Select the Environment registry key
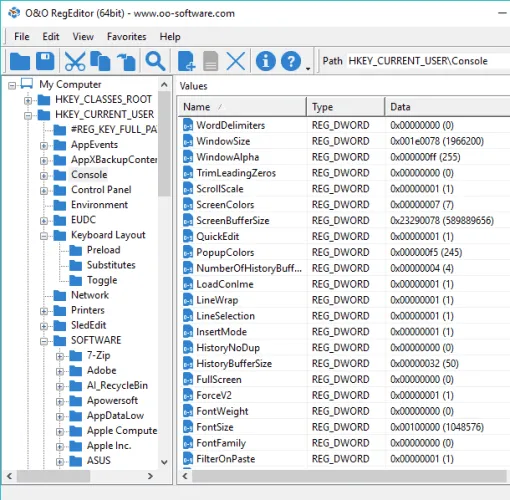The height and width of the screenshot is (500, 510). tap(99, 205)
